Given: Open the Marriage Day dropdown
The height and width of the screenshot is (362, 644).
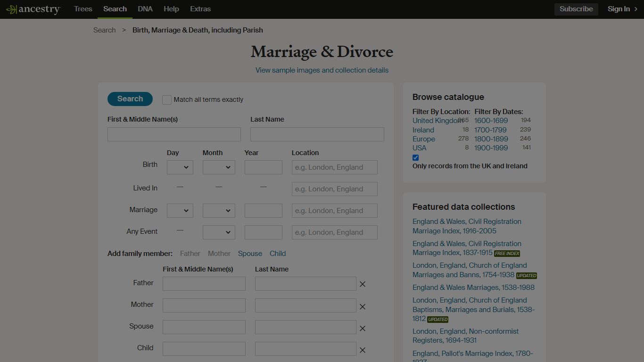Looking at the screenshot, I should [180, 211].
